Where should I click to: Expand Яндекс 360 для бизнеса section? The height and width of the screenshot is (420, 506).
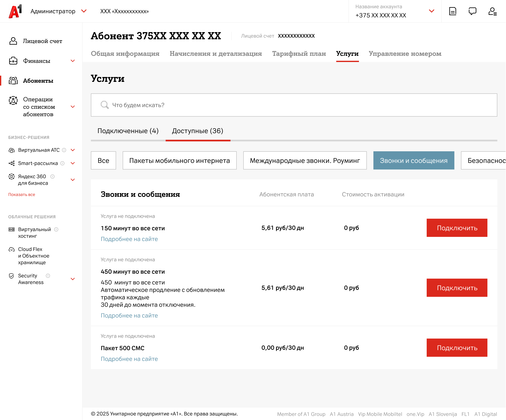click(x=73, y=180)
